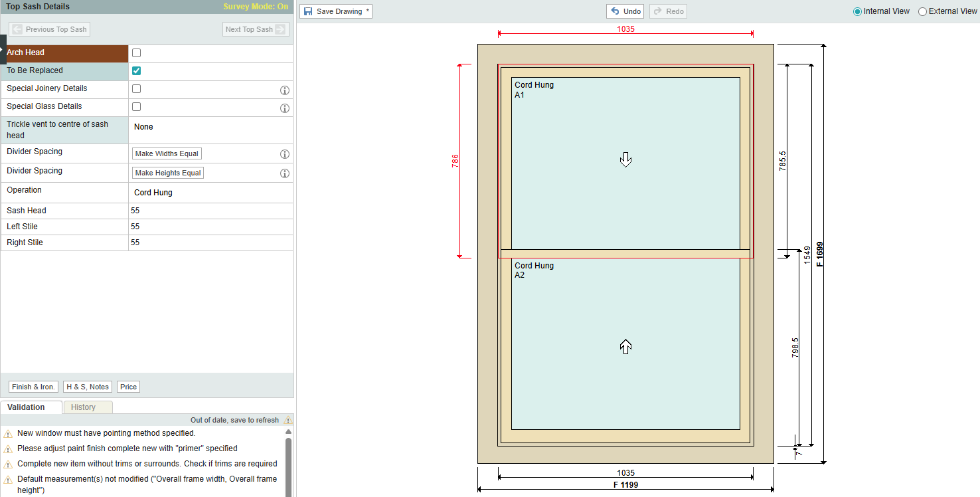Click info icon next to Make Widths Equal
This screenshot has height=497, width=980.
click(285, 154)
